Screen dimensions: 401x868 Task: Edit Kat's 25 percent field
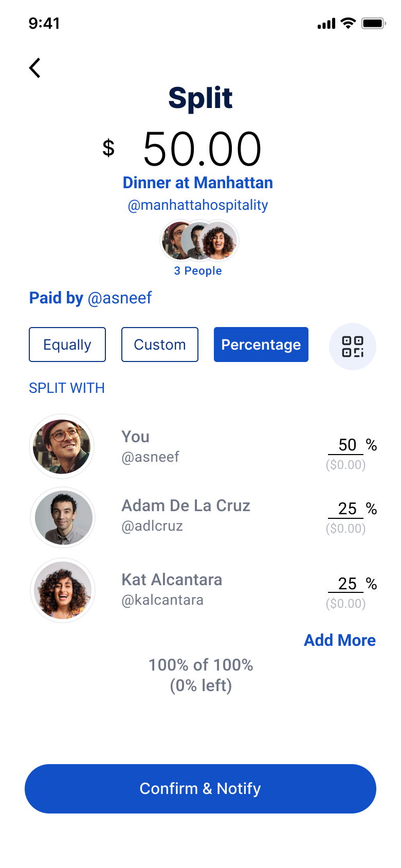coord(347,584)
